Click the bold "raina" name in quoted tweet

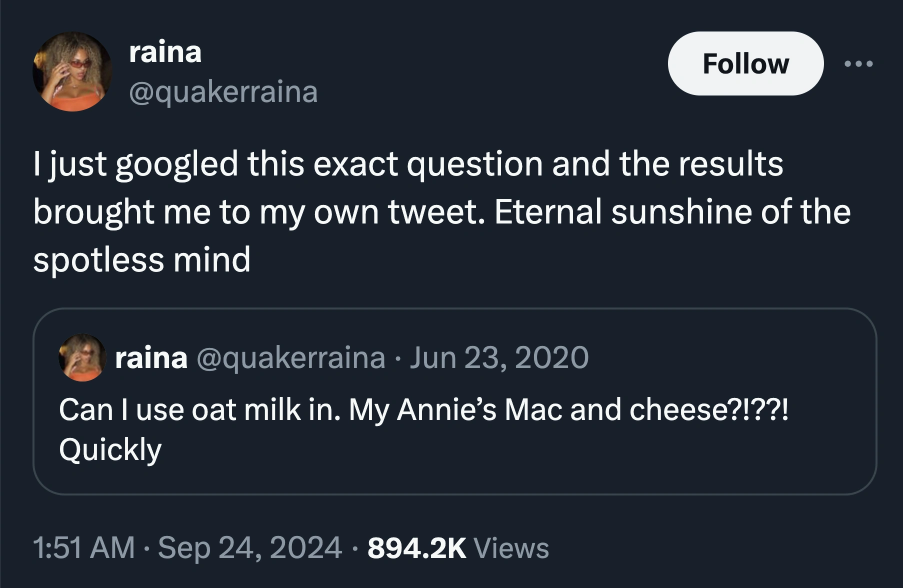click(151, 357)
